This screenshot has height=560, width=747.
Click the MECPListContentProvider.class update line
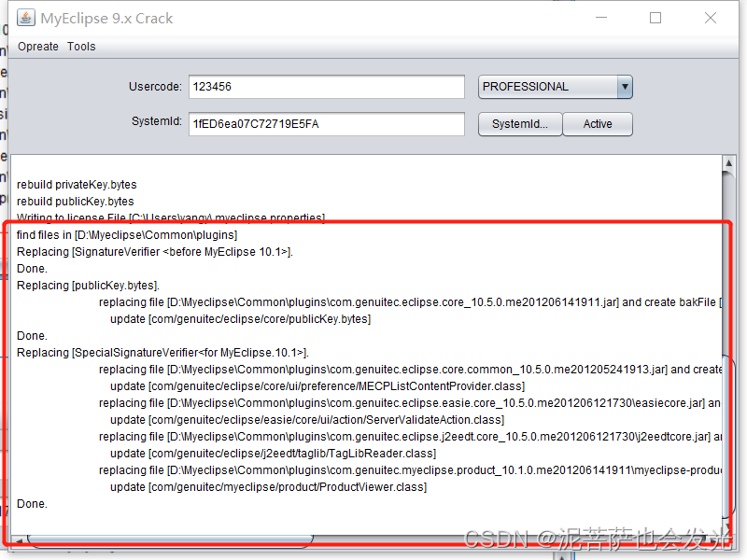pos(317,386)
